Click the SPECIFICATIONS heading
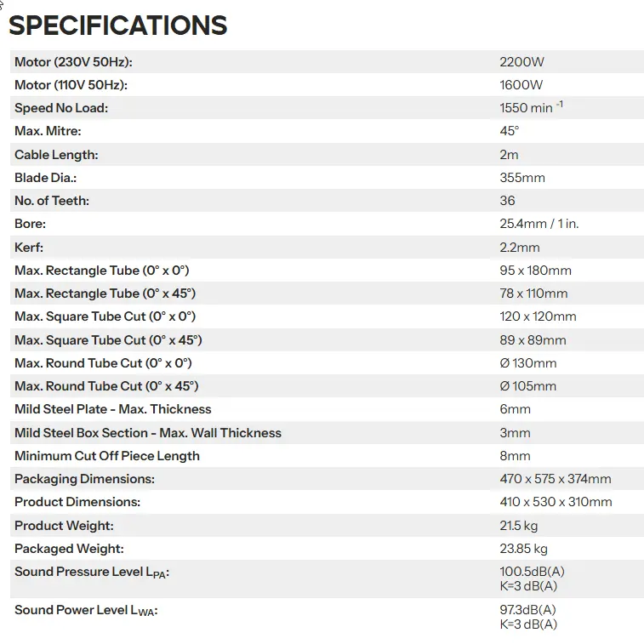 118,25
